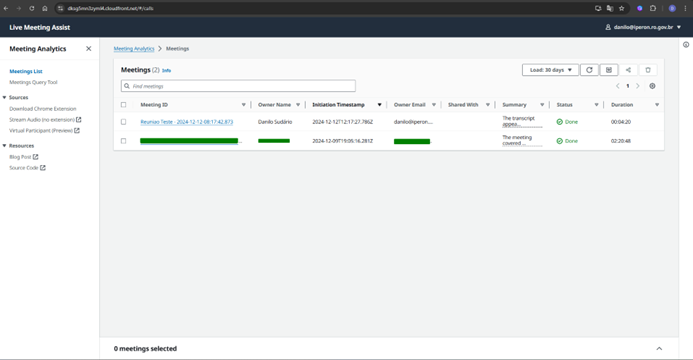Viewport: 693px width, 360px height.
Task: Open Summary column sort arrow
Action: [542, 105]
